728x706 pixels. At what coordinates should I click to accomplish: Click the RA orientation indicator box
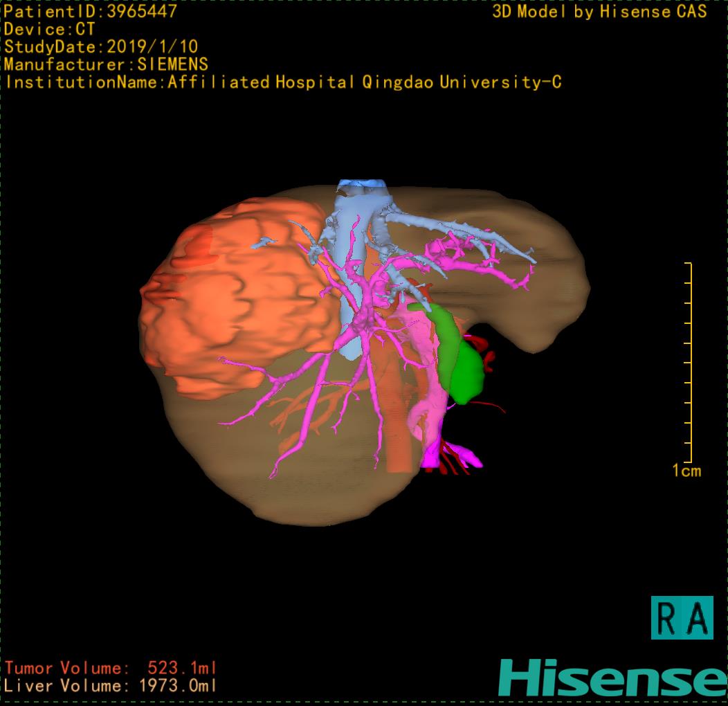[x=682, y=617]
